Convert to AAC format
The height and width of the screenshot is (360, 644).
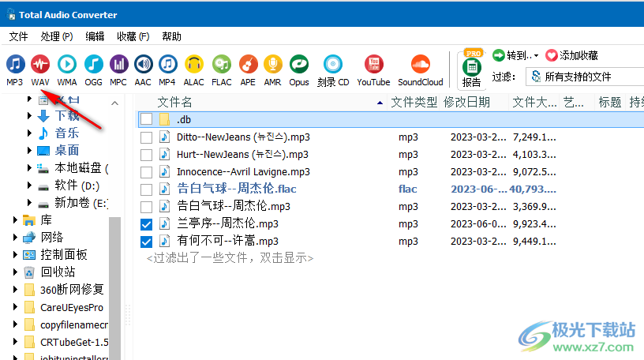pyautogui.click(x=143, y=70)
